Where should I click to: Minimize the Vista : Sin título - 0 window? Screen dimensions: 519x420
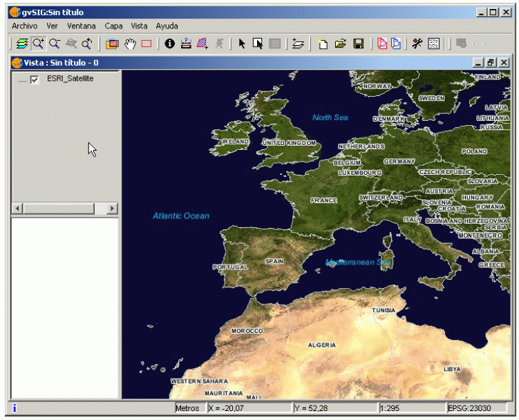[478, 62]
